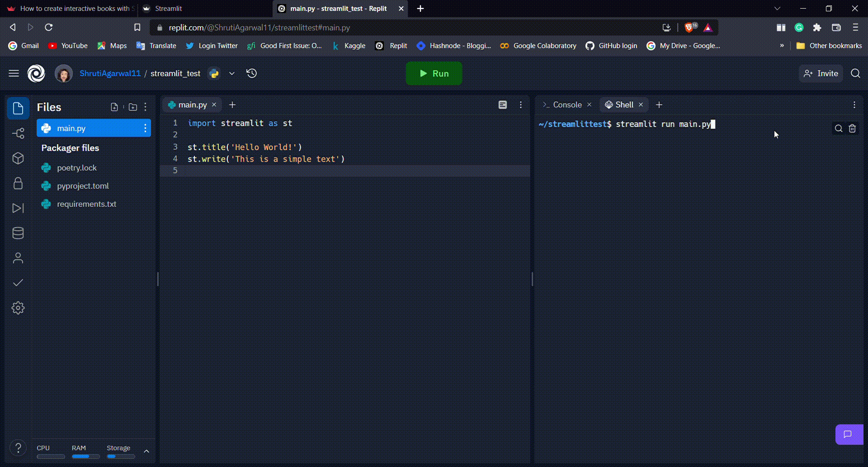The width and height of the screenshot is (868, 467).
Task: Click the new file icon
Action: (114, 107)
